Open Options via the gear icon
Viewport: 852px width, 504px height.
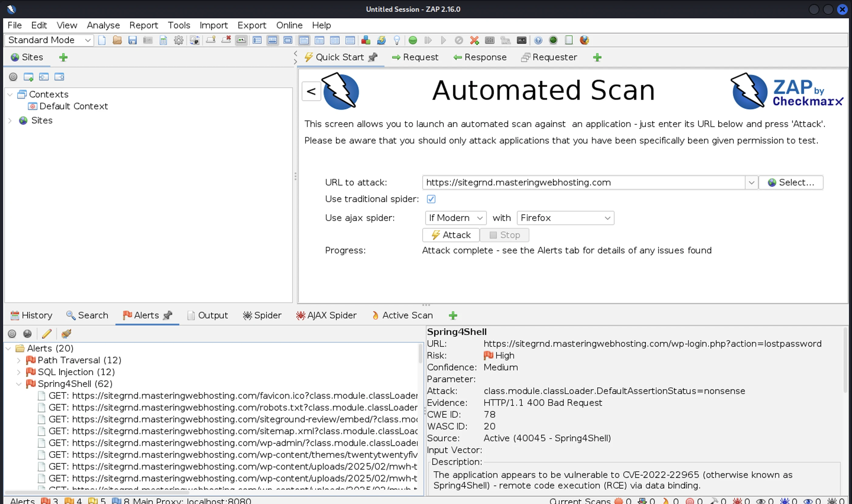[178, 40]
